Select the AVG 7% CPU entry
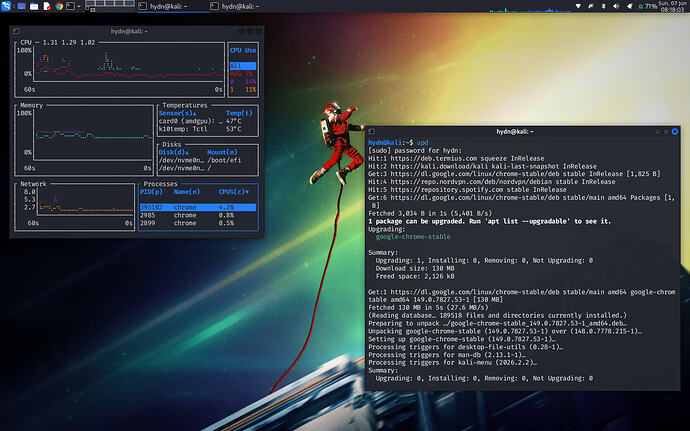 (242, 74)
